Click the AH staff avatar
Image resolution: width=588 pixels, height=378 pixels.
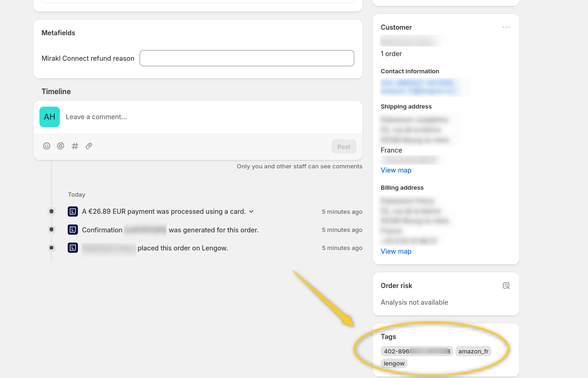pyautogui.click(x=50, y=117)
